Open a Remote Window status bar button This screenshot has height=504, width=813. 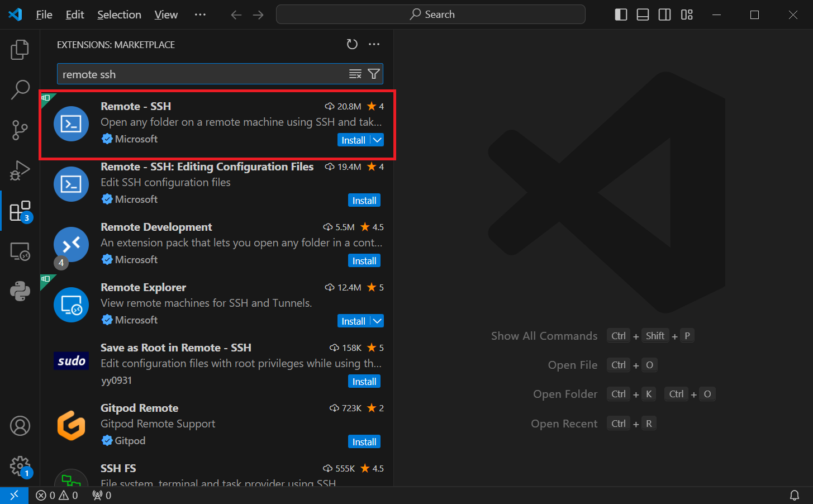point(14,495)
